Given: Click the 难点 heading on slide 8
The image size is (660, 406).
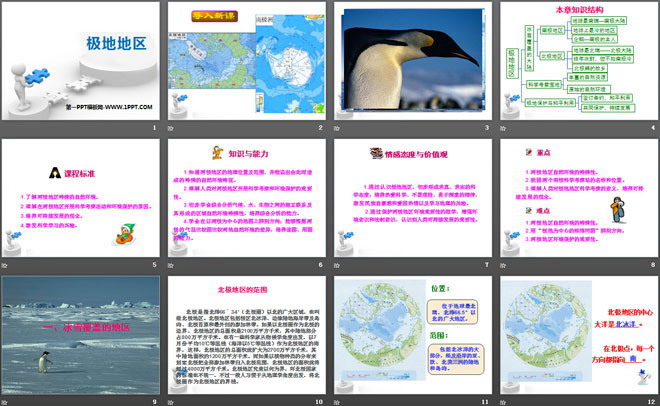Looking at the screenshot, I should click(543, 210).
